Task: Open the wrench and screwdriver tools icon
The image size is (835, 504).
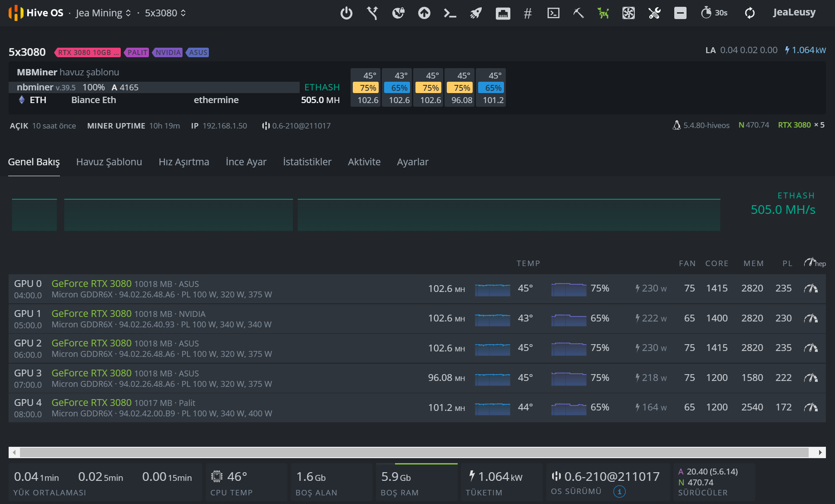Action: [x=654, y=13]
